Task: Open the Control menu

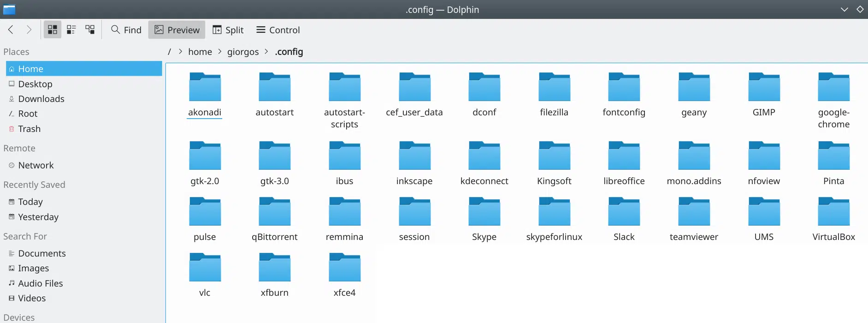Action: click(x=278, y=30)
